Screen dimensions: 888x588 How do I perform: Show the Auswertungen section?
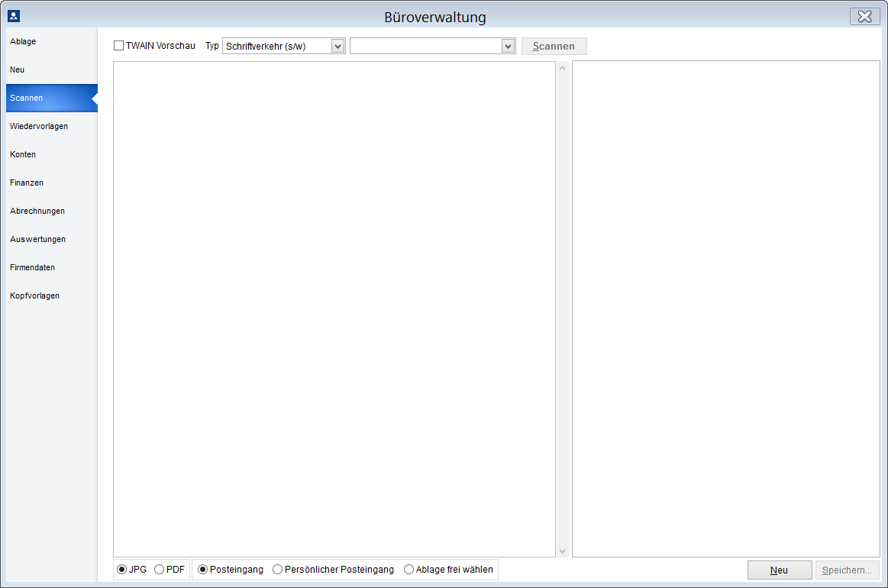(51, 239)
